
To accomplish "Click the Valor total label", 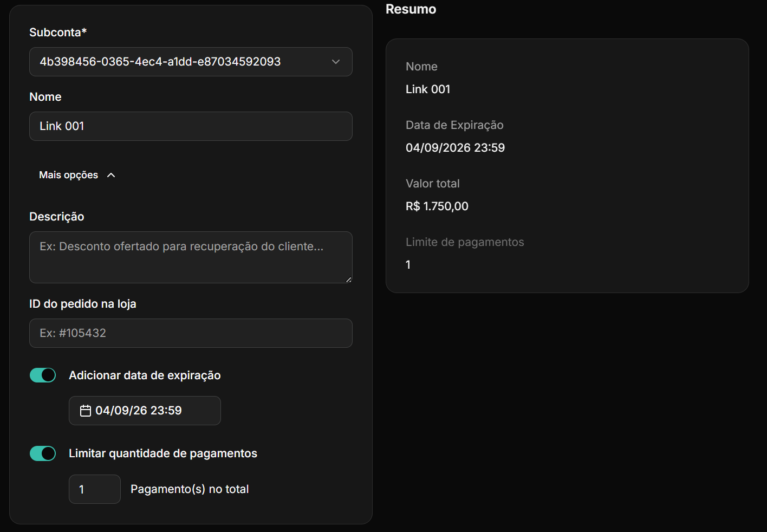I will tap(433, 184).
